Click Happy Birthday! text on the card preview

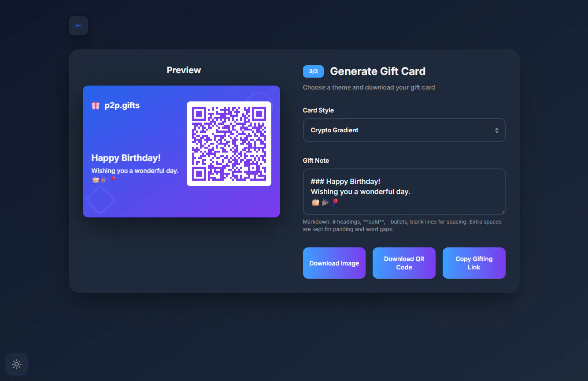(x=126, y=158)
